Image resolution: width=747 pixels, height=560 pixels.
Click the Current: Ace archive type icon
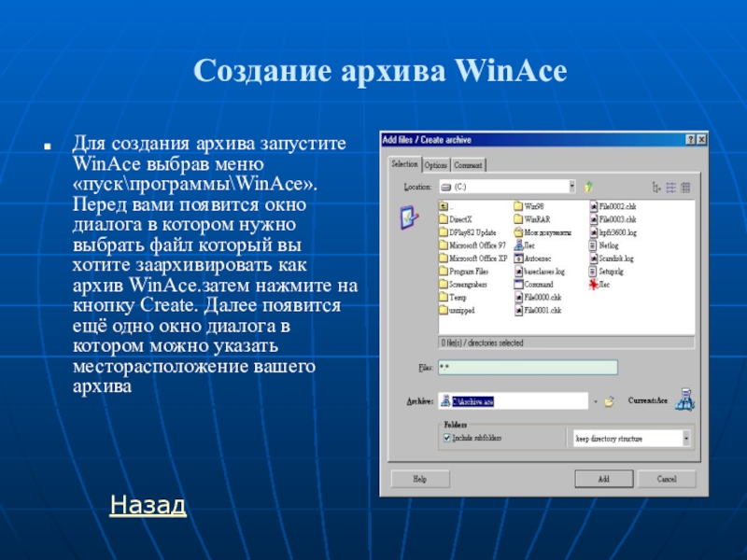[x=684, y=399]
